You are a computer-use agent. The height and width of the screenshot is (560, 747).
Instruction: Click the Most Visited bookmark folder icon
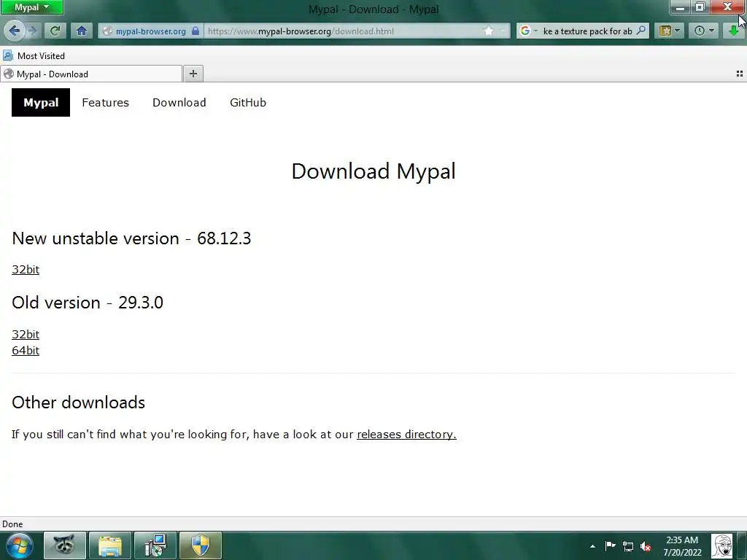click(x=7, y=55)
